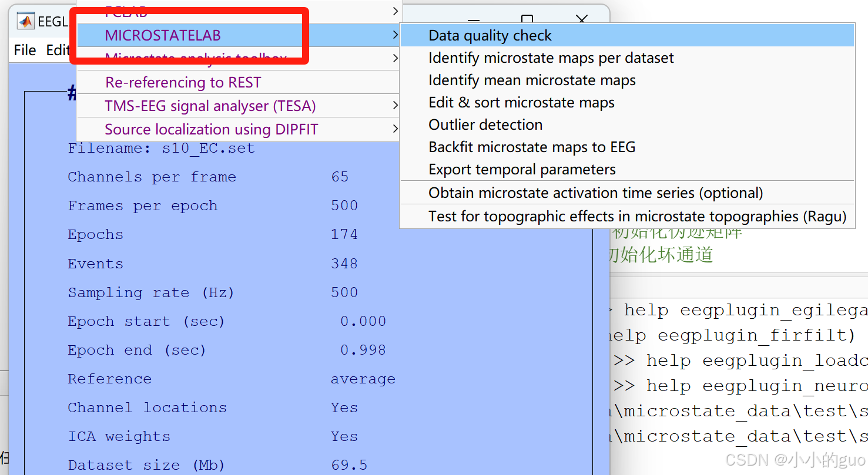Click the Epoch start value 0.000
This screenshot has height=475, width=868.
point(363,321)
